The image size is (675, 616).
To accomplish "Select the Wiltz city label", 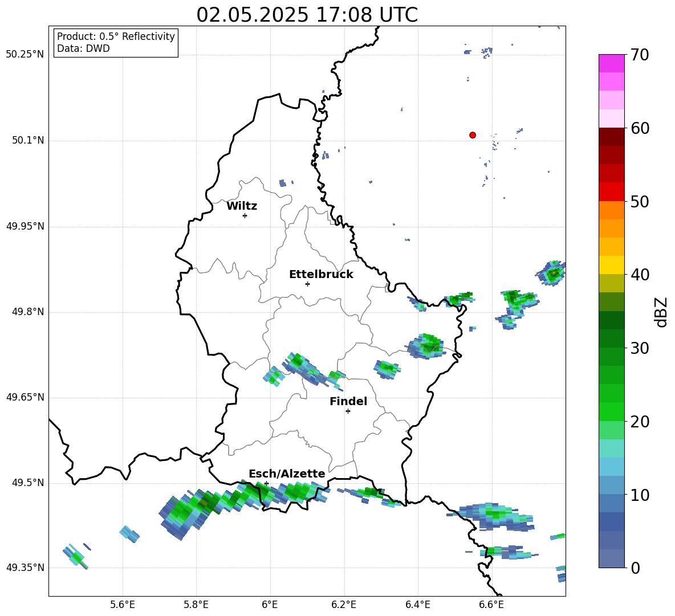I will point(242,206).
